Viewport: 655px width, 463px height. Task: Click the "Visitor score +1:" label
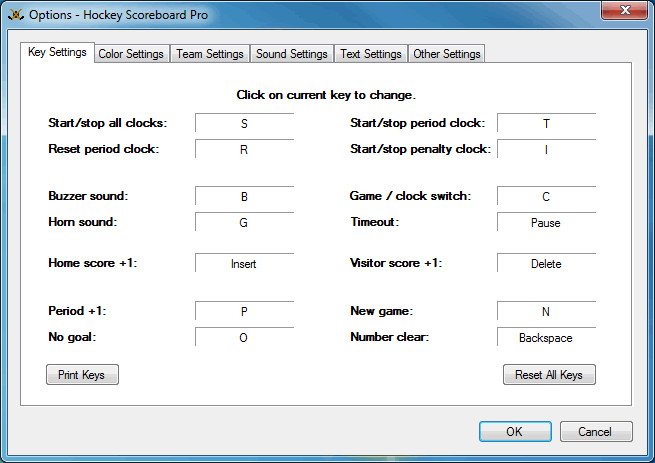pyautogui.click(x=396, y=263)
